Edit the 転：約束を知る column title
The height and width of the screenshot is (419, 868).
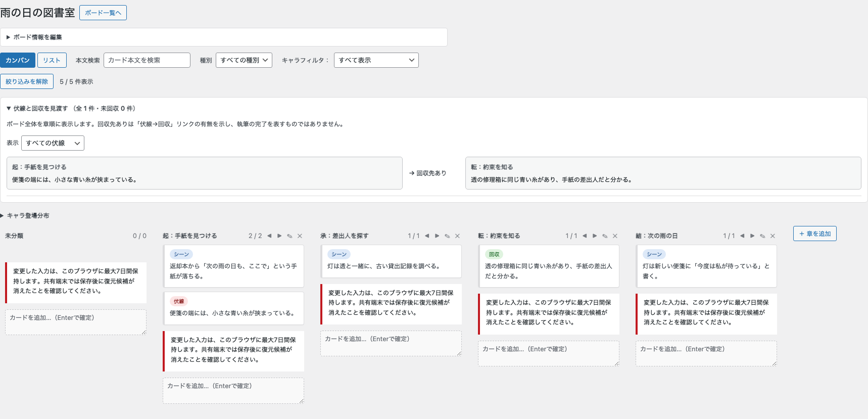pyautogui.click(x=605, y=236)
